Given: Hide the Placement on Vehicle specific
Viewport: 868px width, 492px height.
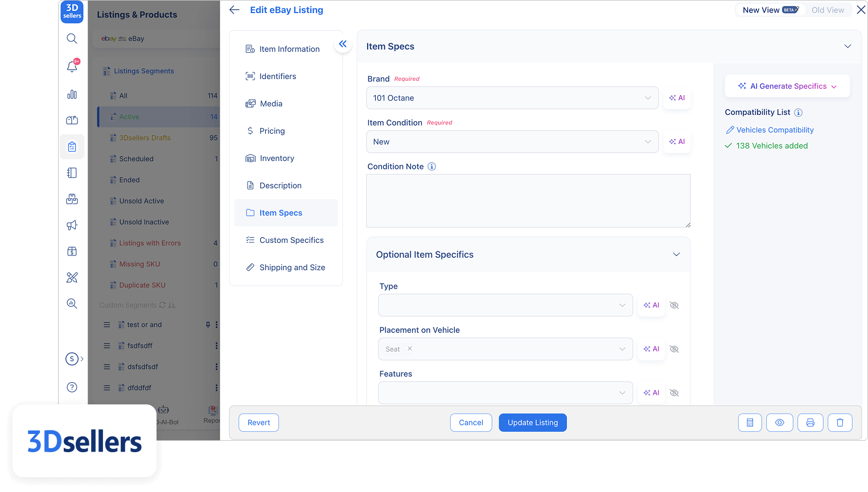Looking at the screenshot, I should (674, 349).
